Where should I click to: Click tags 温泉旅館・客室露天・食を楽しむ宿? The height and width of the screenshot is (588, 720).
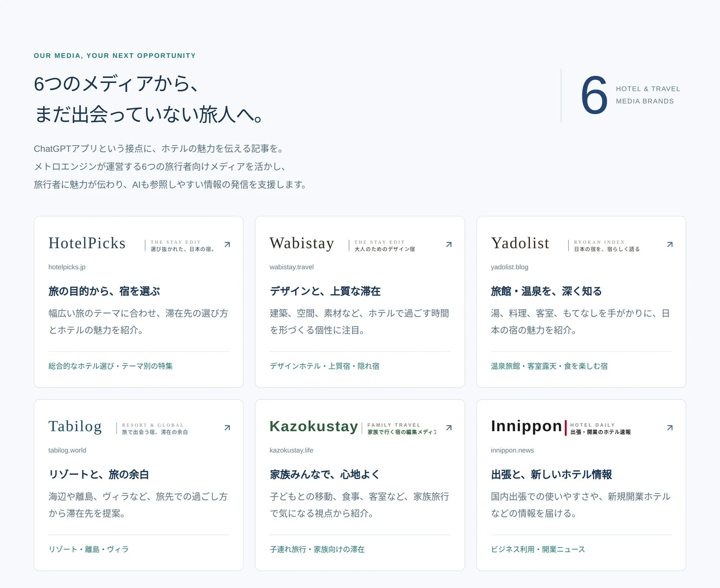pos(550,366)
